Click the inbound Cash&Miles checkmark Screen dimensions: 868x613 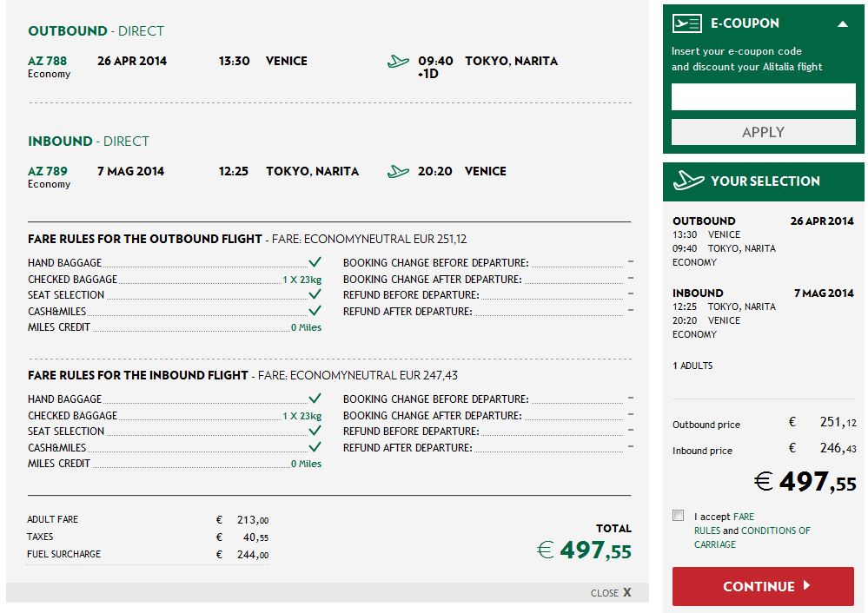pyautogui.click(x=315, y=446)
